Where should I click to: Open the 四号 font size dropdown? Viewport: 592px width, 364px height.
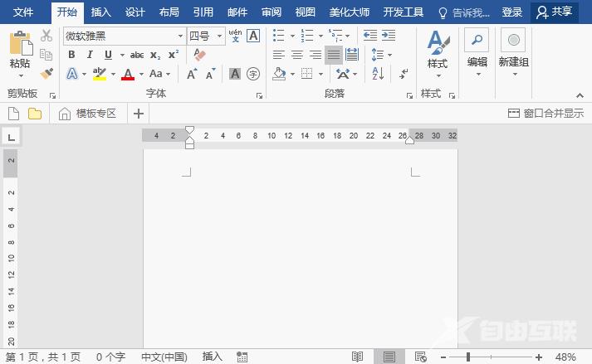(x=219, y=36)
